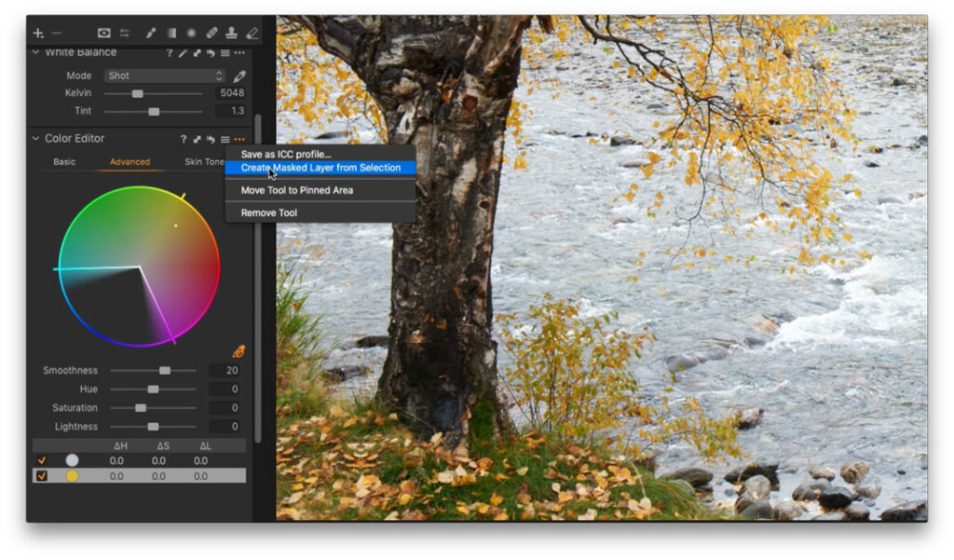
Task: Select the Clone stamp tool
Action: 233,32
